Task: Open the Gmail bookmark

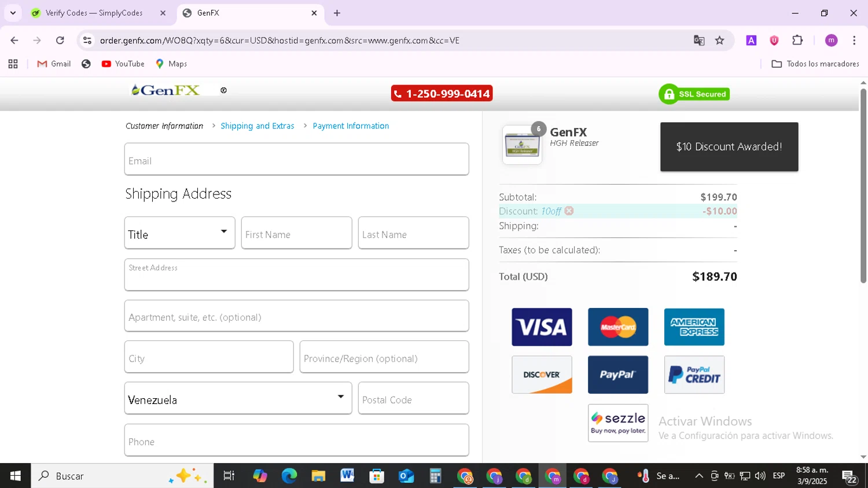Action: (x=54, y=64)
